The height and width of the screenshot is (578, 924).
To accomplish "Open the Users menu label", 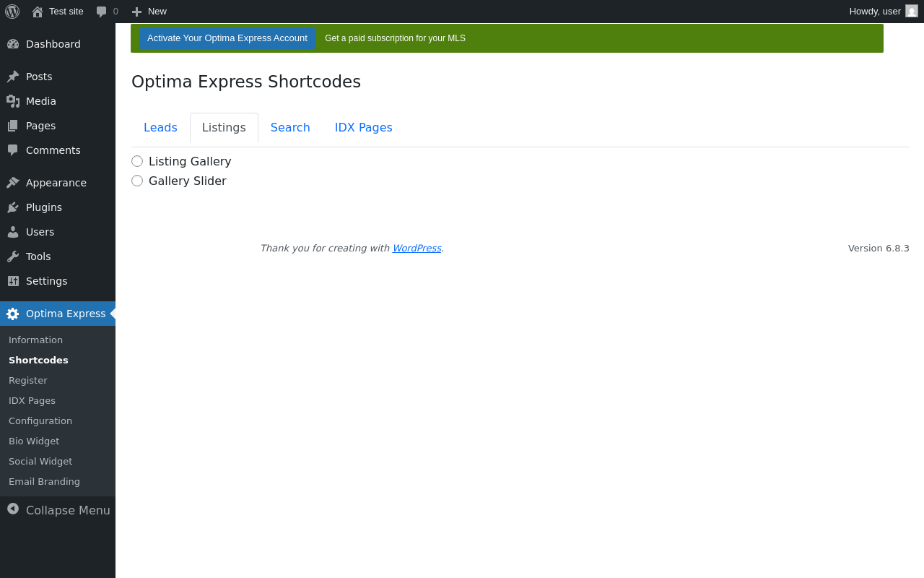I will tap(40, 232).
